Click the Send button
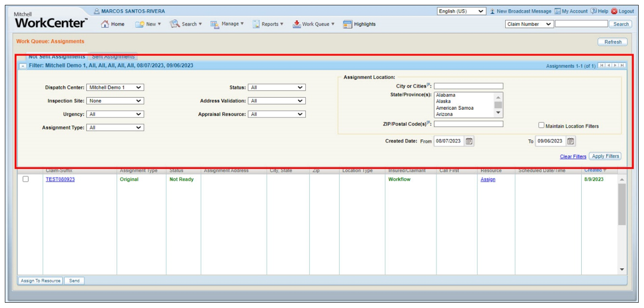The width and height of the screenshot is (644, 308). coord(74,281)
